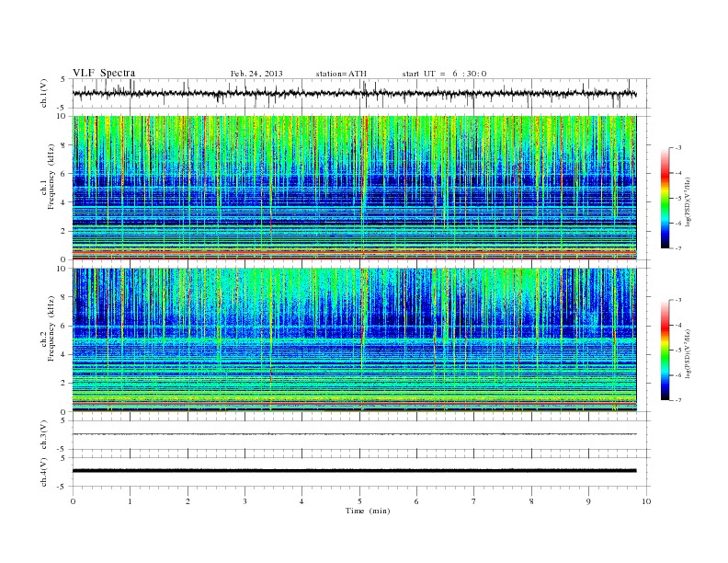Click the "9" time axis tick label
The image size is (728, 563).
(x=588, y=501)
